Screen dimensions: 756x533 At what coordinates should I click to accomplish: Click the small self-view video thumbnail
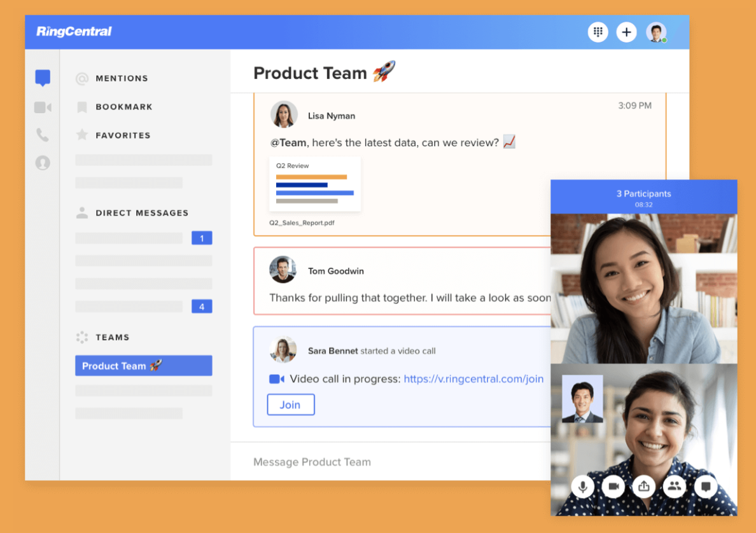click(582, 399)
